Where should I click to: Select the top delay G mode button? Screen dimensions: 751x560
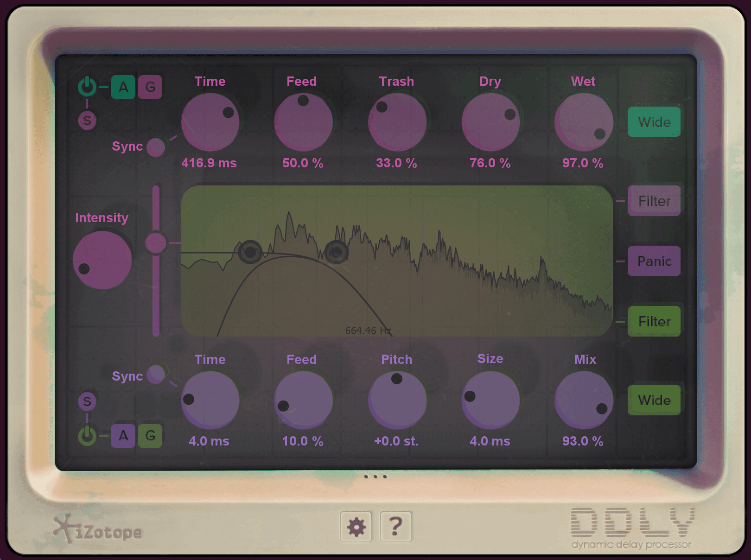150,87
